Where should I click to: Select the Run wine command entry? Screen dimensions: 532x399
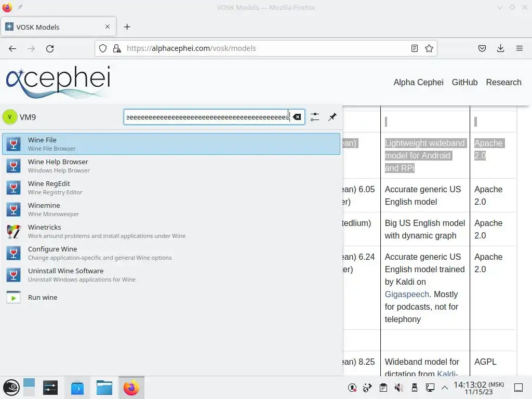pos(171,297)
